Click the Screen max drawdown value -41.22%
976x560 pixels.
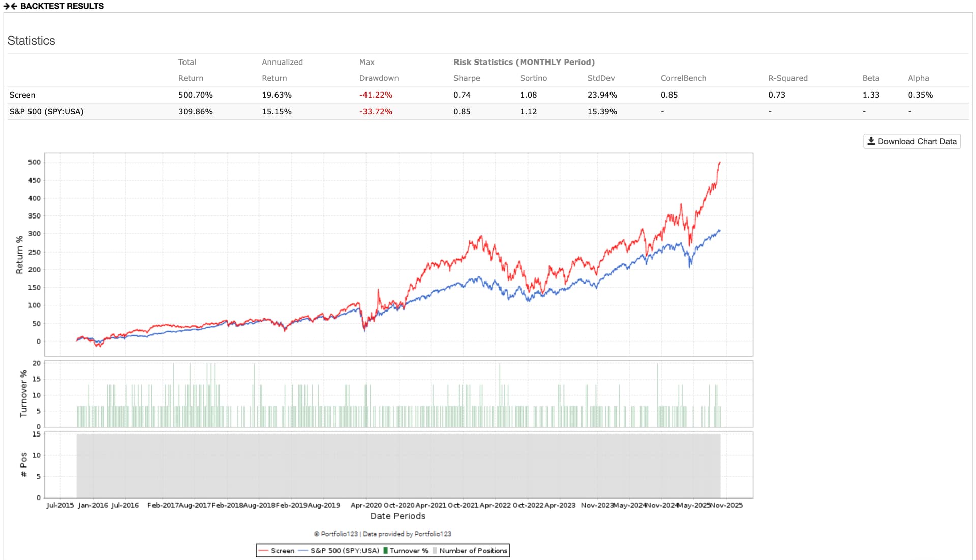(375, 95)
